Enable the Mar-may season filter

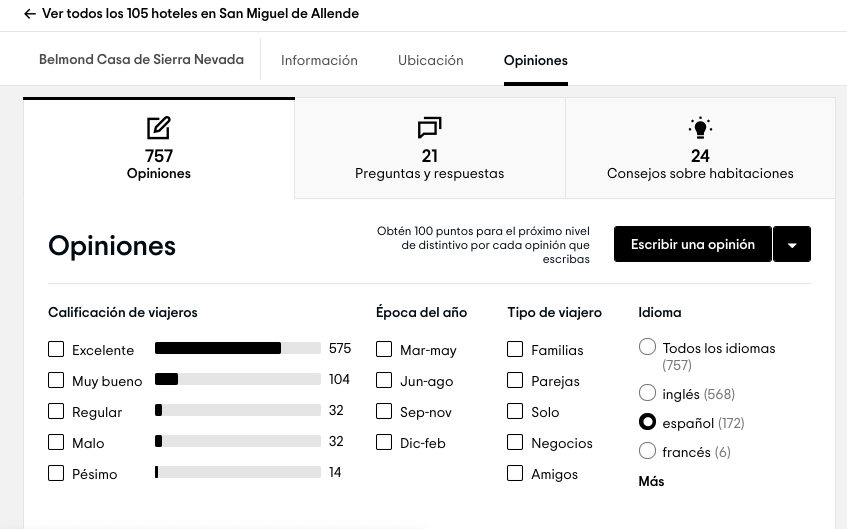pos(384,350)
